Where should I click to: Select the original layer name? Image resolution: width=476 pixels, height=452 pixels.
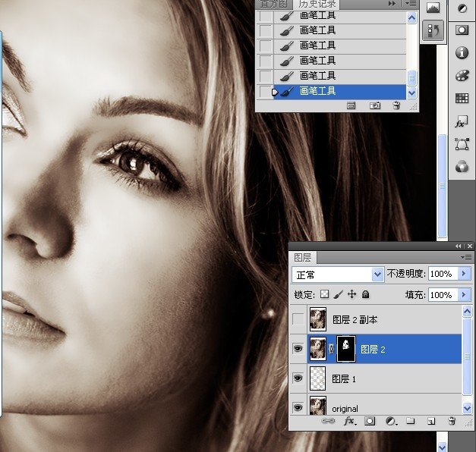click(345, 409)
